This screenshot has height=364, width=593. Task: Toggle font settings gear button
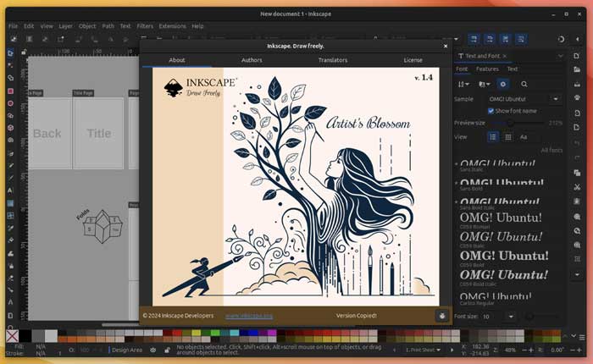(502, 85)
